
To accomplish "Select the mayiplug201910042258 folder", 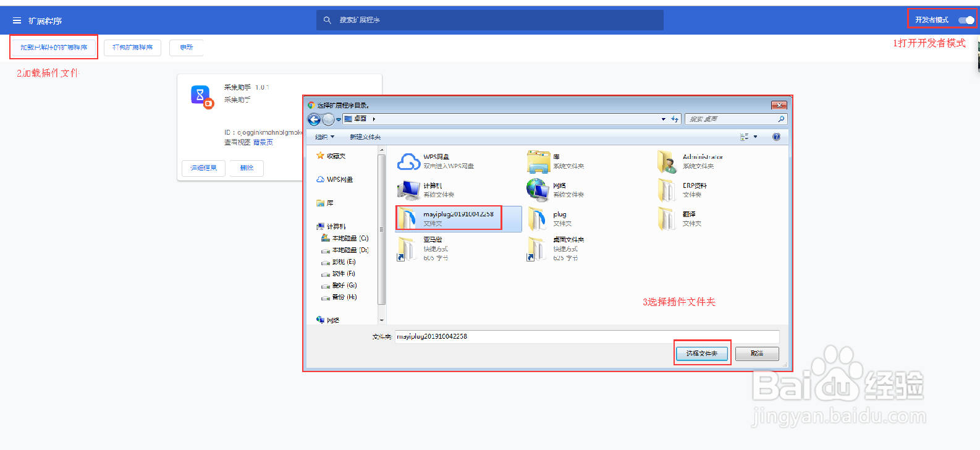I will coord(458,219).
